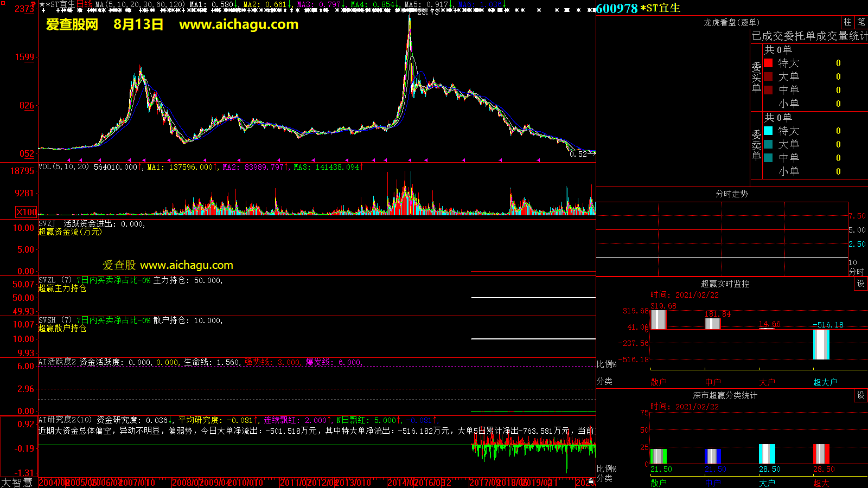Click the 超大户 bar in real-time monitor
868x488 pixels.
click(821, 344)
